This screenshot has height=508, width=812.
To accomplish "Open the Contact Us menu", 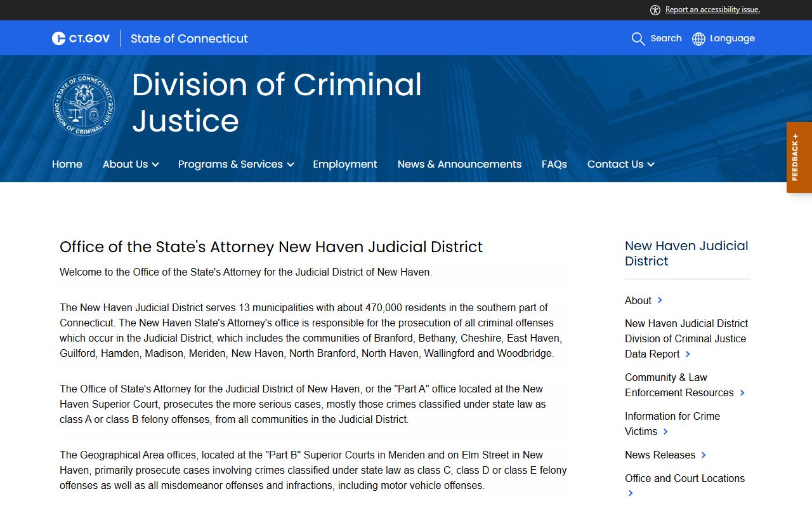I will 615,164.
